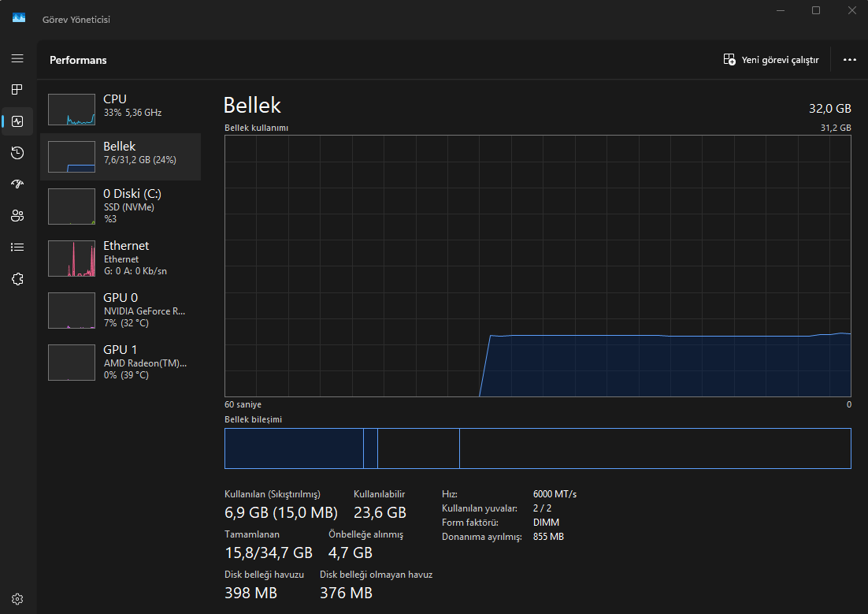Click the GPU 0 mini graph thumbnail

(72, 311)
